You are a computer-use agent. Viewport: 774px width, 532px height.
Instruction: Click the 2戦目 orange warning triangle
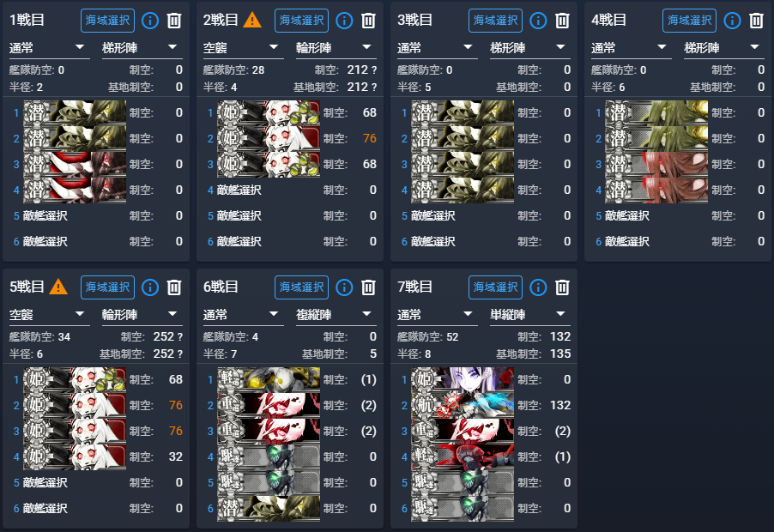(x=252, y=20)
